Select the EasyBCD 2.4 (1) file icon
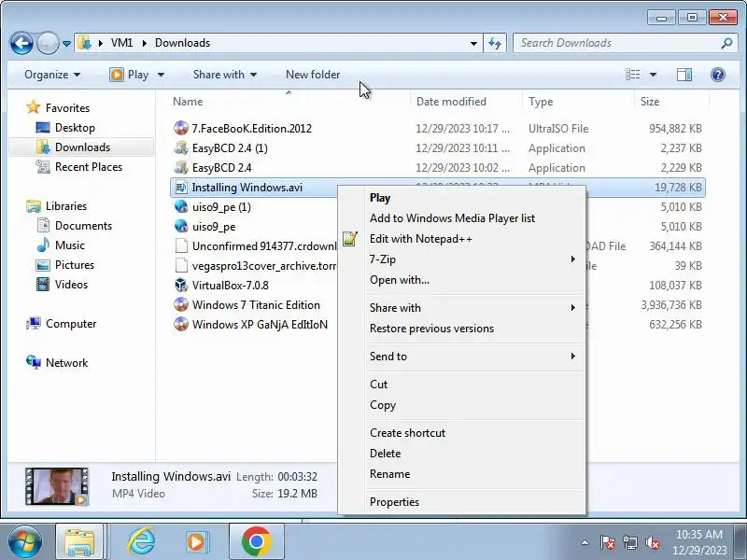Viewport: 747px width, 560px height. 181,148
